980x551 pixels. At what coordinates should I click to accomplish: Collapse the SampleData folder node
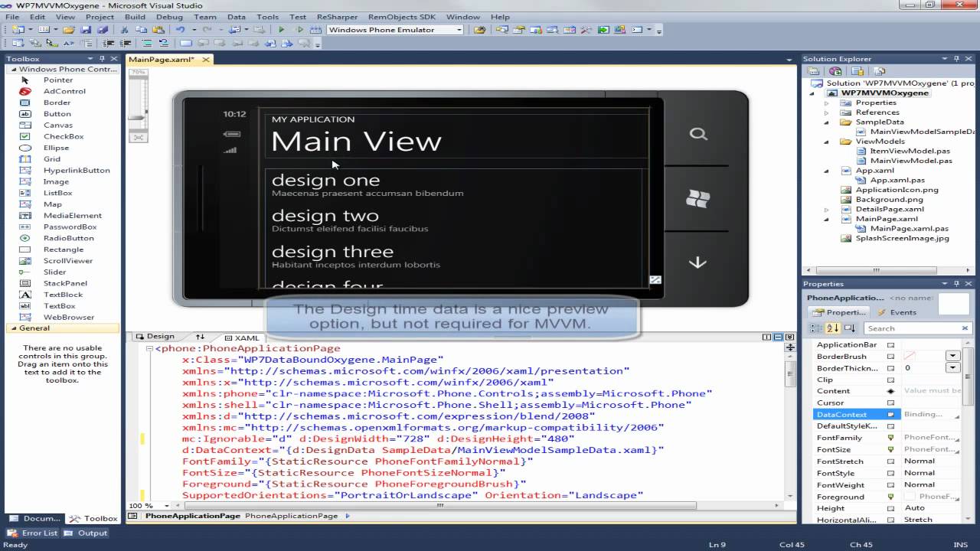tap(826, 122)
